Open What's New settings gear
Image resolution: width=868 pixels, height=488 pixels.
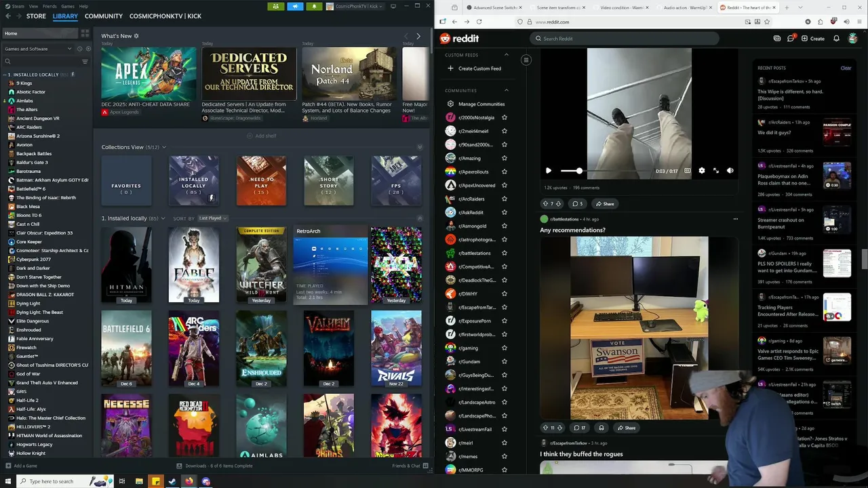[136, 36]
